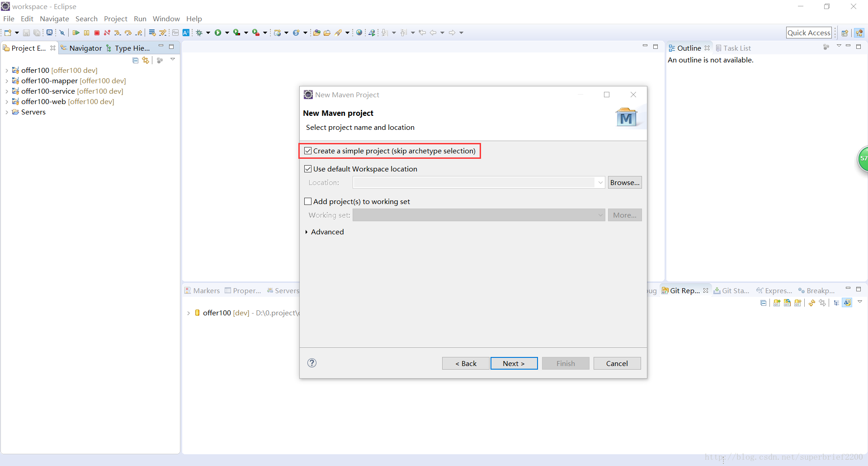
Task: Toggle 'Use default Workspace location' checkbox
Action: (x=308, y=169)
